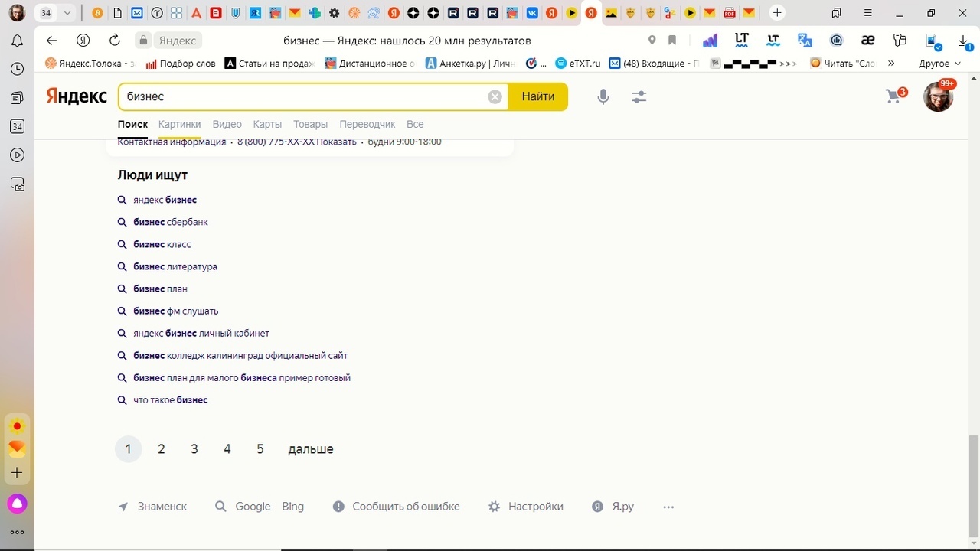Click the Alice assistant purple icon

pos(17,503)
